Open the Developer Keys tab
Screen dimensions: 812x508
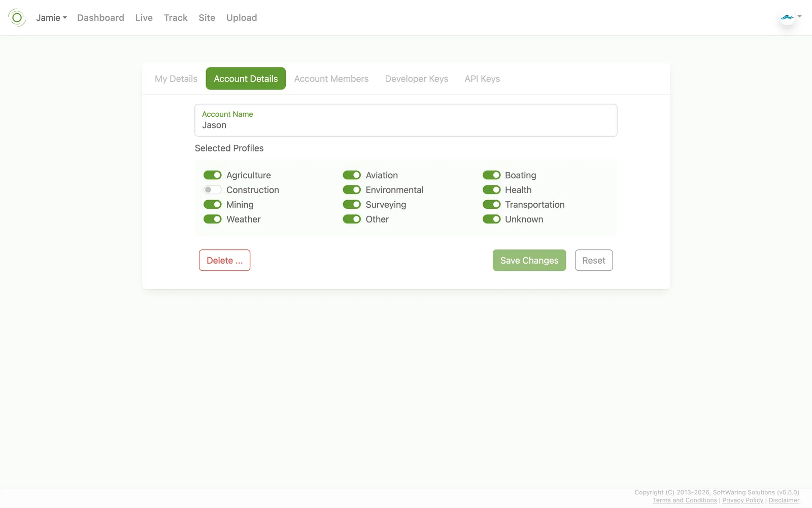pyautogui.click(x=417, y=79)
